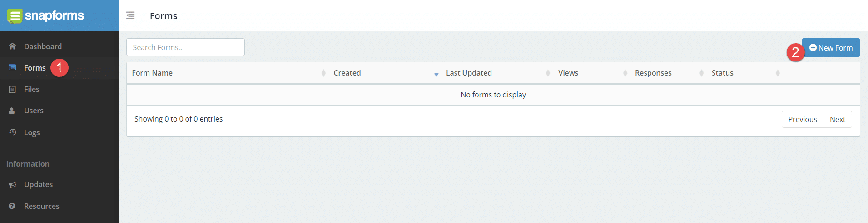
Task: Create a New Form button
Action: coord(831,48)
